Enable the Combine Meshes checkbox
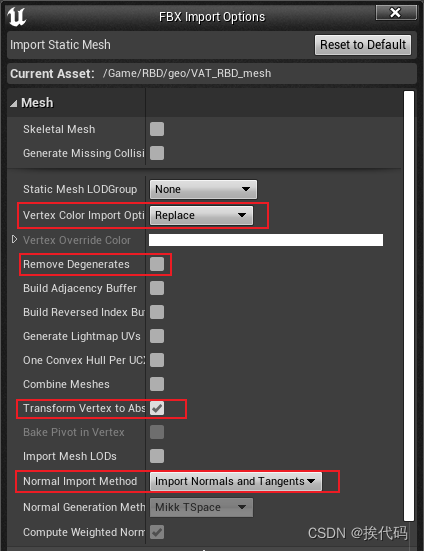The image size is (424, 551). 157,384
